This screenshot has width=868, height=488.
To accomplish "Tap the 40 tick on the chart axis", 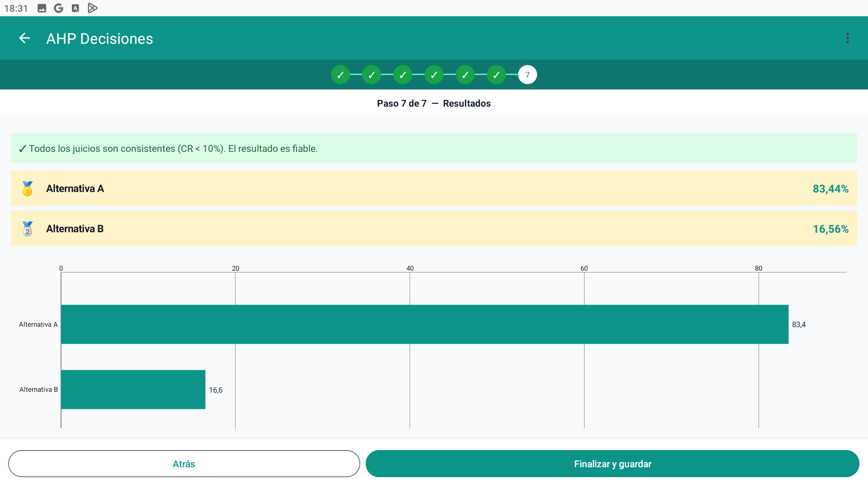I will point(410,268).
